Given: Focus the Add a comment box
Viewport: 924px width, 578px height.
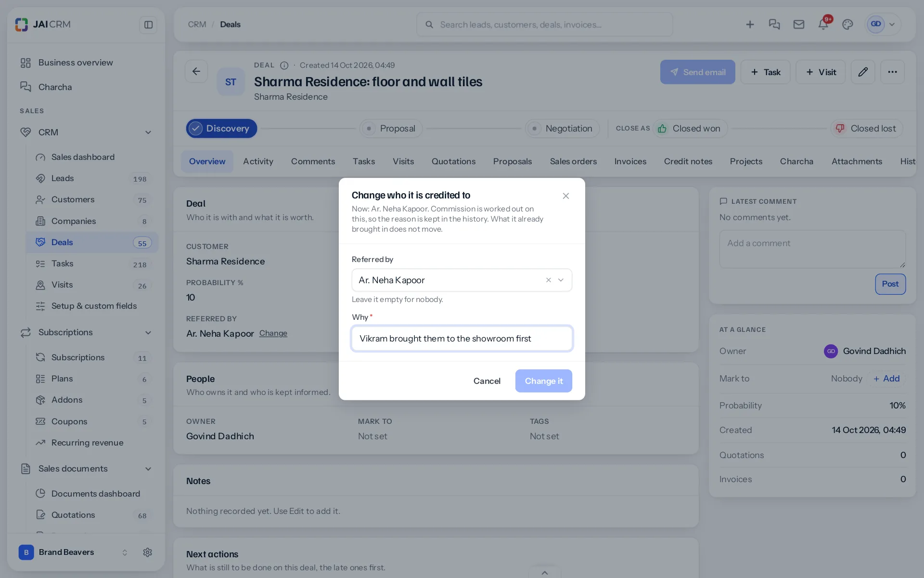Looking at the screenshot, I should [x=812, y=249].
